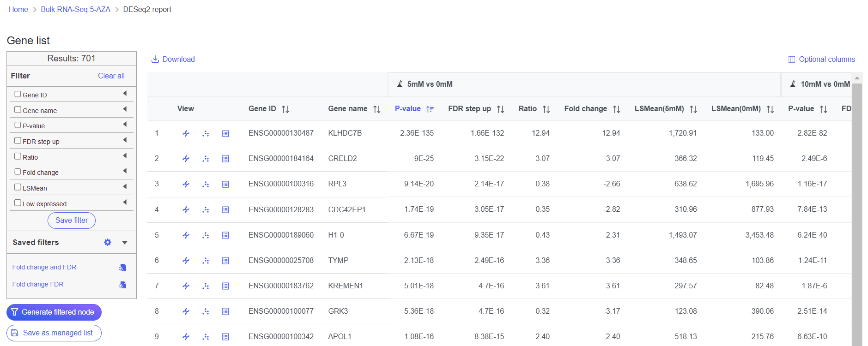
Task: Click the Download link
Action: pyautogui.click(x=173, y=60)
